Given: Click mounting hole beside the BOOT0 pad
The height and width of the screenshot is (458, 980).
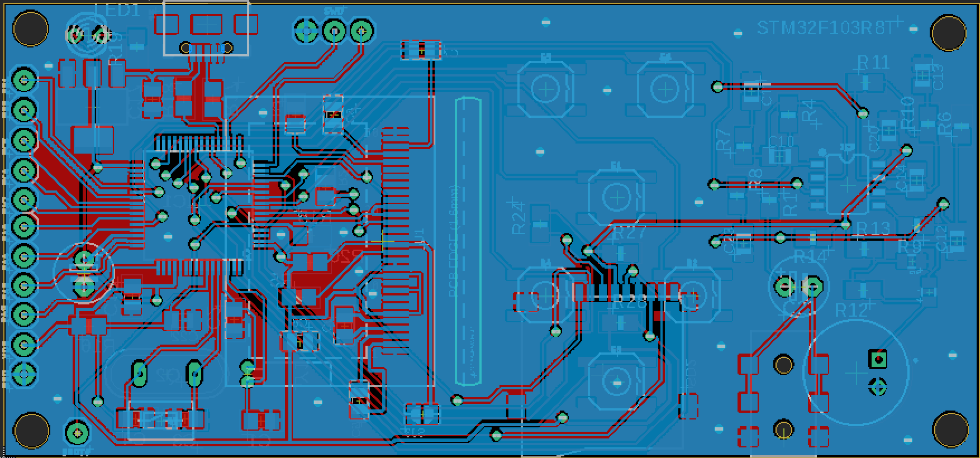Looking at the screenshot, I should coord(30,430).
